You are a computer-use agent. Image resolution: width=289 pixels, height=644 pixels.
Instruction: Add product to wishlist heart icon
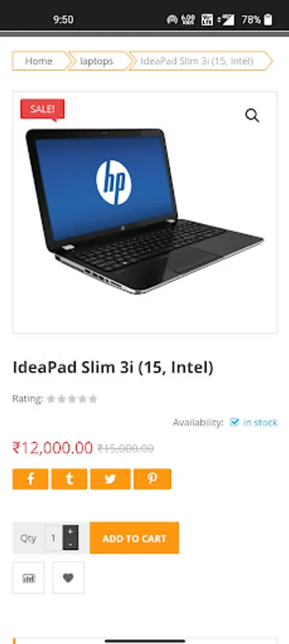[68, 578]
